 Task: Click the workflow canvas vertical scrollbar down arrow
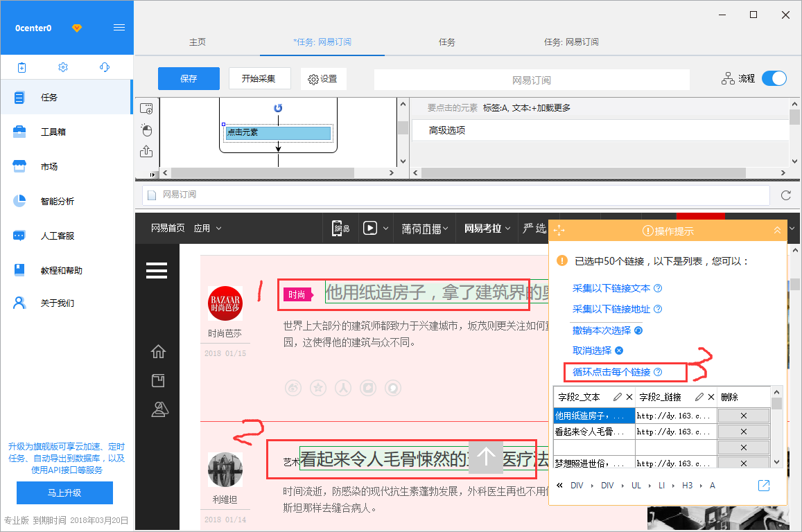403,161
